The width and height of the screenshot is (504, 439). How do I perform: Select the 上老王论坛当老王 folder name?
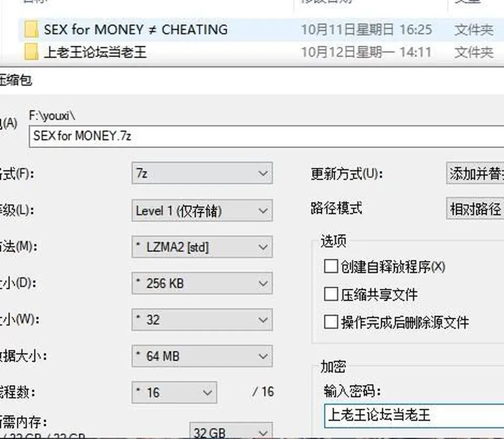pyautogui.click(x=95, y=52)
